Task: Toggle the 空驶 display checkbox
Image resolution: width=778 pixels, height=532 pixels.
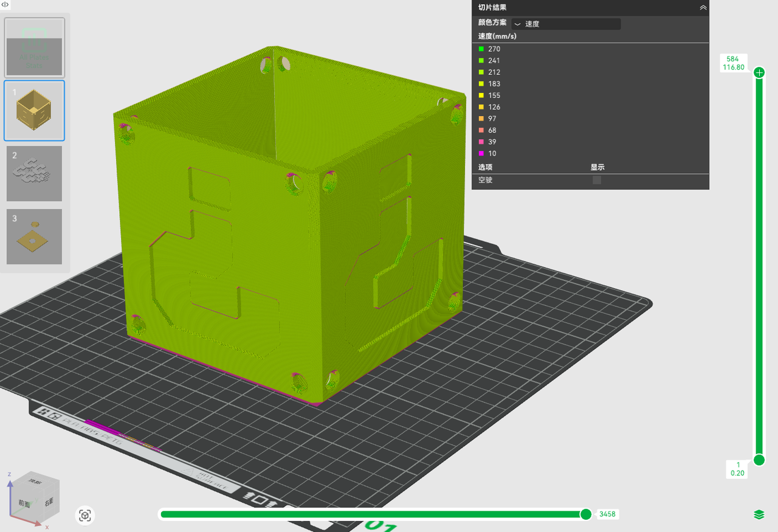Action: click(597, 180)
